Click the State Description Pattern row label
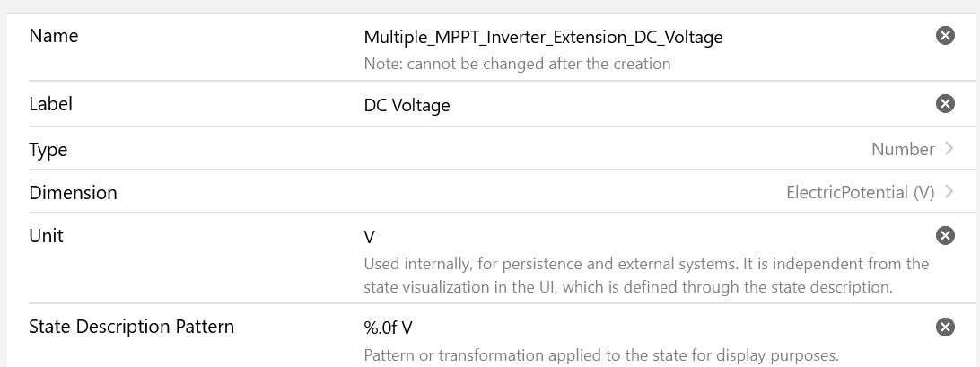Viewport: 980px width, 367px height. 131,327
